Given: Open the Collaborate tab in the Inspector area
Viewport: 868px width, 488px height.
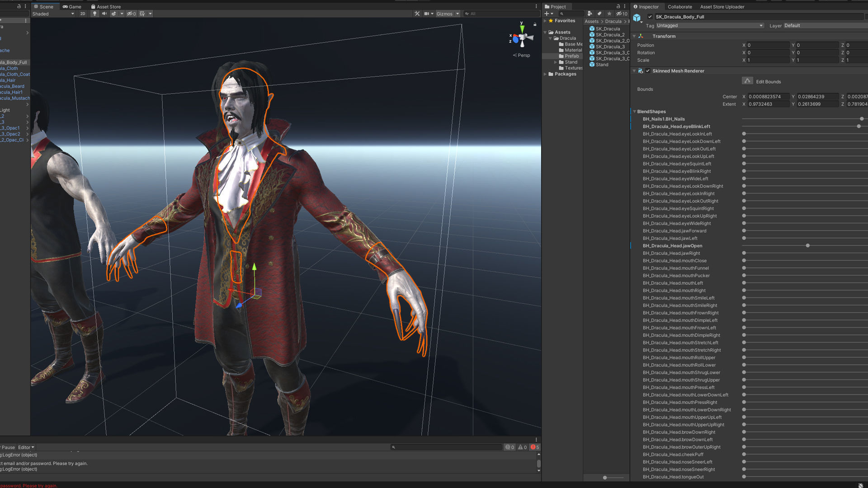Looking at the screenshot, I should [x=680, y=7].
